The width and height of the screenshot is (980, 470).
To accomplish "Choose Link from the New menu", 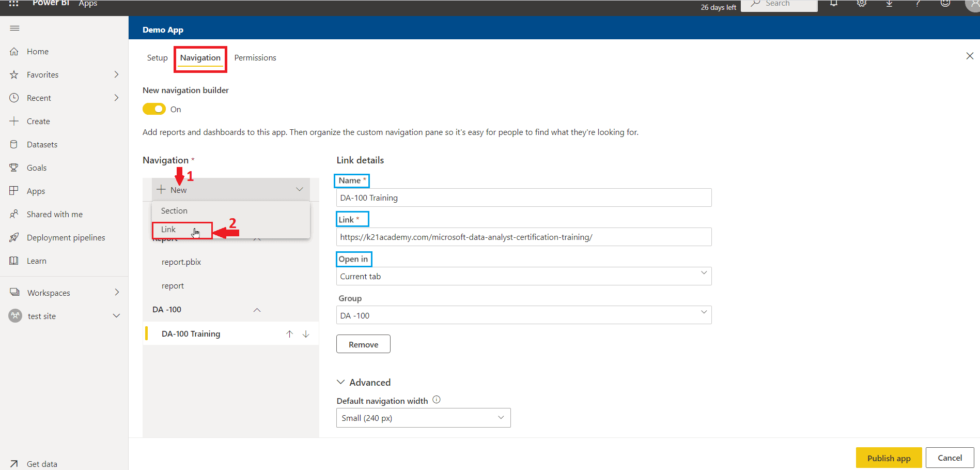I will pyautogui.click(x=169, y=230).
